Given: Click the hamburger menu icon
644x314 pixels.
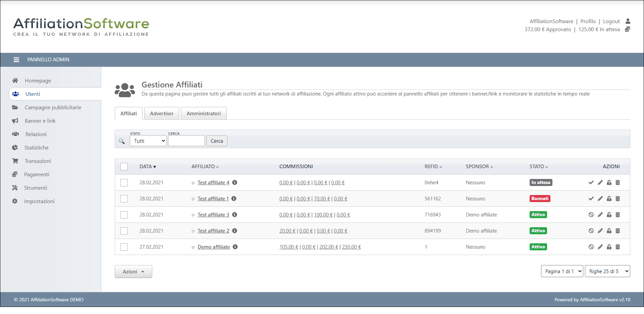Looking at the screenshot, I should coord(16,60).
